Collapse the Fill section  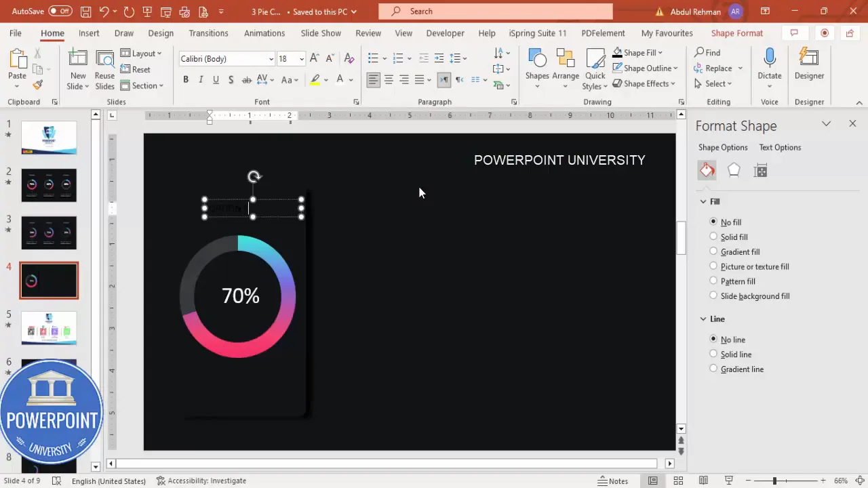(x=703, y=201)
